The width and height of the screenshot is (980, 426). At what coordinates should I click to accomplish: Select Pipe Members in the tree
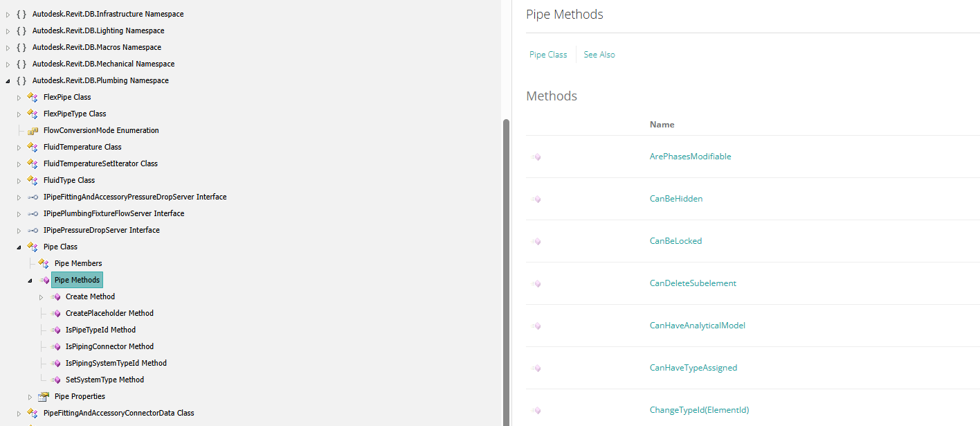(x=78, y=263)
